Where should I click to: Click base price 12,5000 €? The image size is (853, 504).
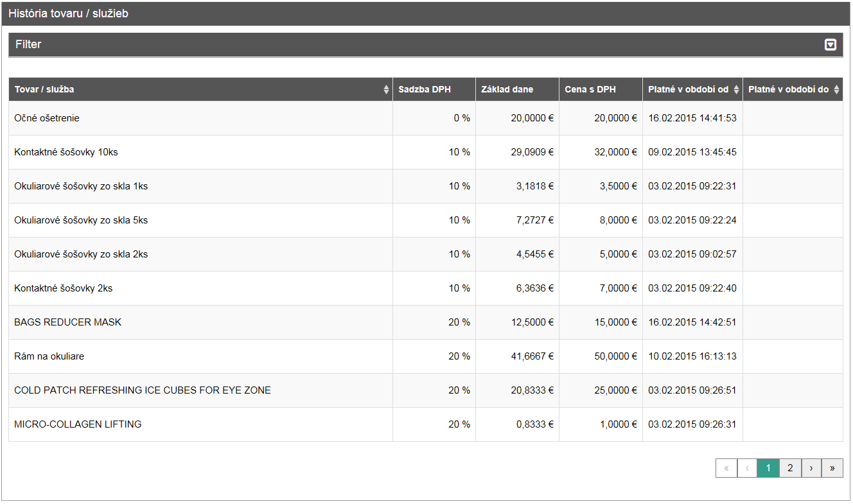pyautogui.click(x=532, y=322)
